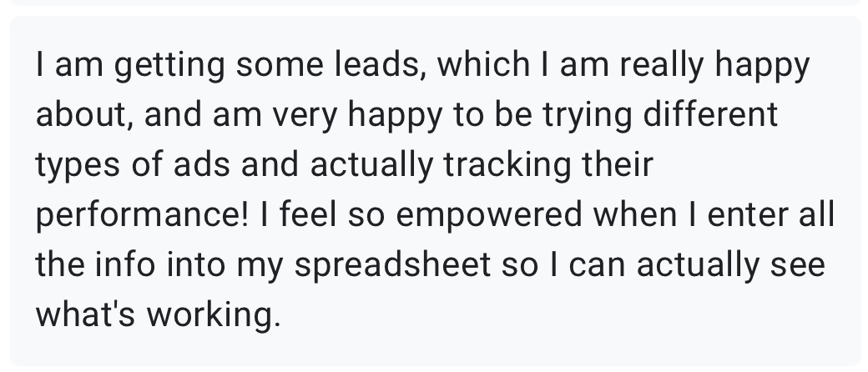
Task: Click the word "really" in the first line
Action: click(662, 65)
